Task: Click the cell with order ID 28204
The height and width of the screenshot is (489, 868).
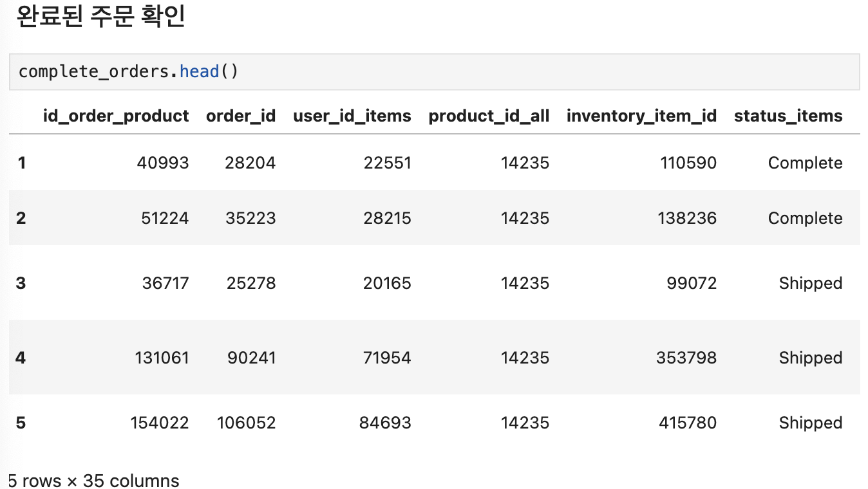Action: click(x=250, y=163)
